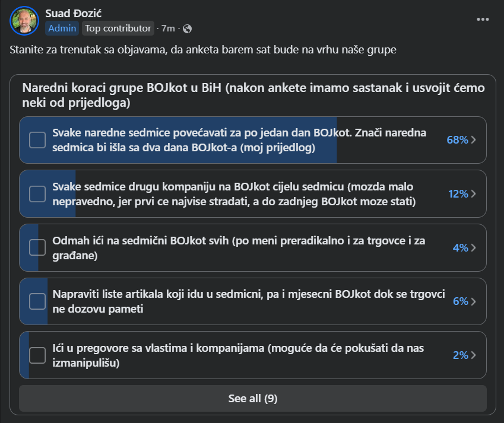504x423 pixels.
Task: Click the Admin badge
Action: [62, 28]
